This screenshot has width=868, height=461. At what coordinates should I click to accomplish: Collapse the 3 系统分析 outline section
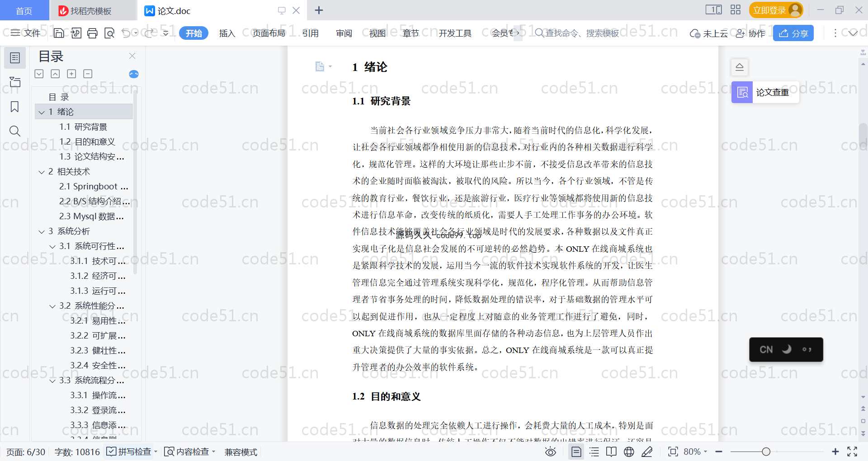42,231
